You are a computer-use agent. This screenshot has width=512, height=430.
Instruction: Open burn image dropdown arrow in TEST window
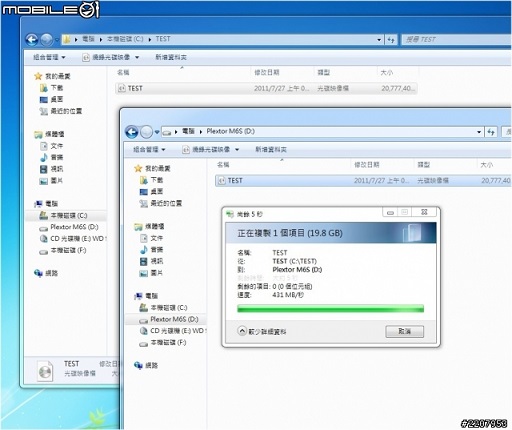(x=137, y=57)
